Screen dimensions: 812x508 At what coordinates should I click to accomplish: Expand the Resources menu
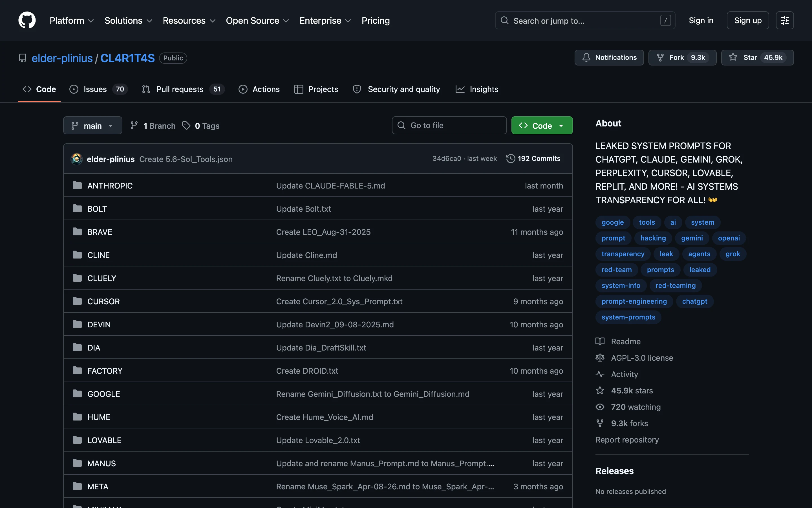pos(189,21)
